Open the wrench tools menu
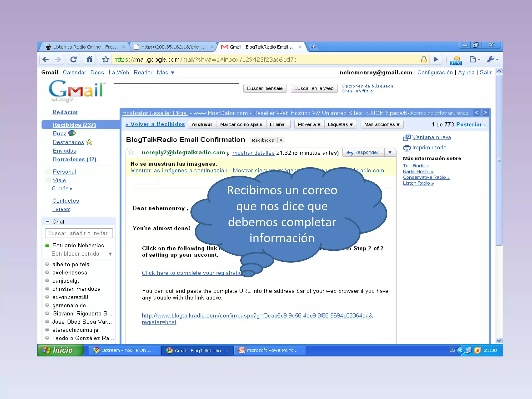532x399 pixels. point(493,59)
